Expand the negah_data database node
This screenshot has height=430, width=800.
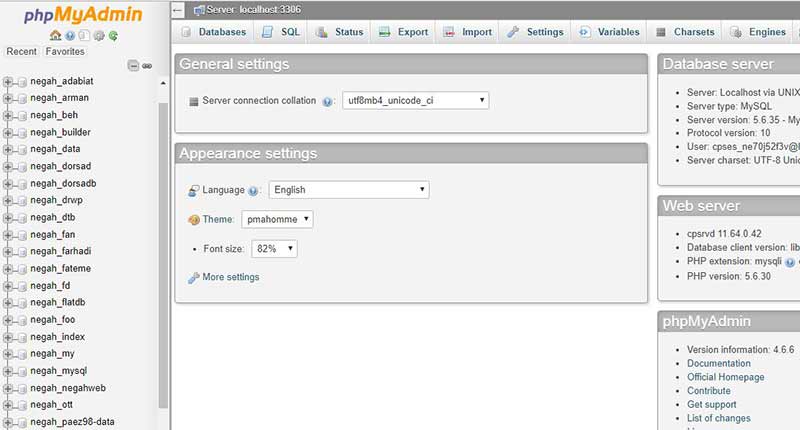[8, 150]
